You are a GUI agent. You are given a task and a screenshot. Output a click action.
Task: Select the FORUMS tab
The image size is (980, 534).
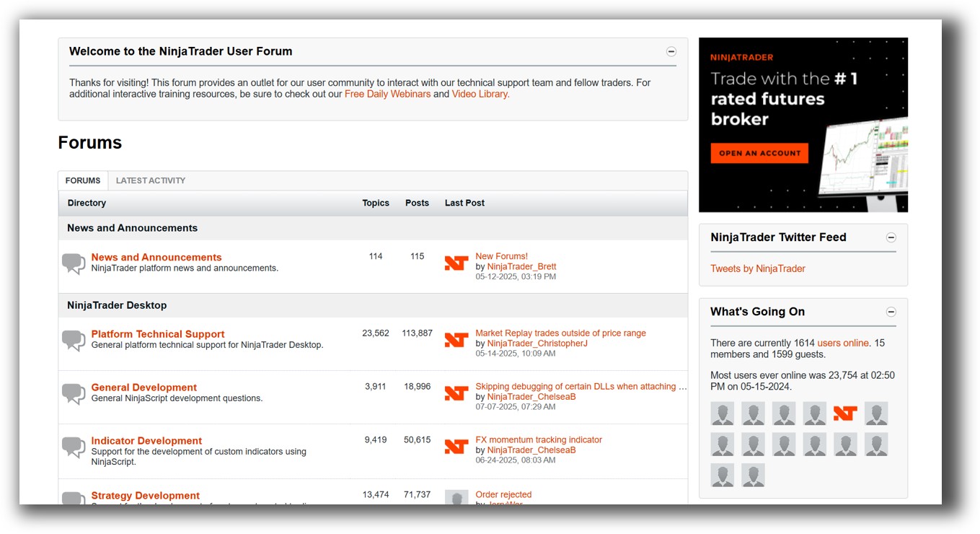[x=82, y=180]
